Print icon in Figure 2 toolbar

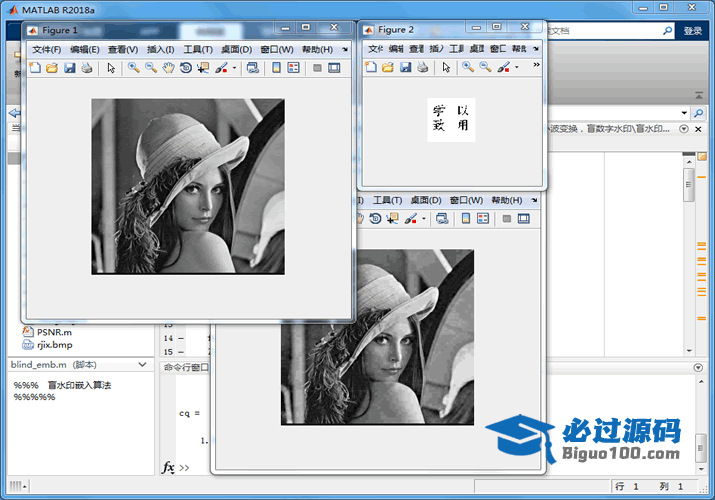423,67
